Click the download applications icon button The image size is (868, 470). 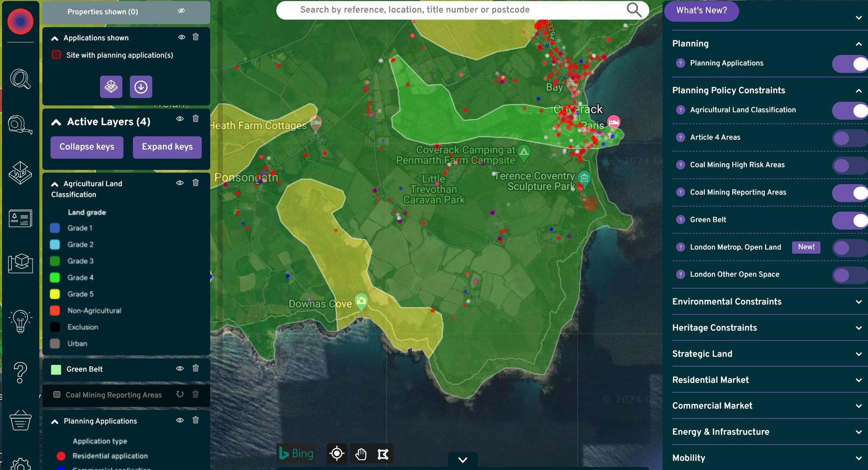point(141,87)
